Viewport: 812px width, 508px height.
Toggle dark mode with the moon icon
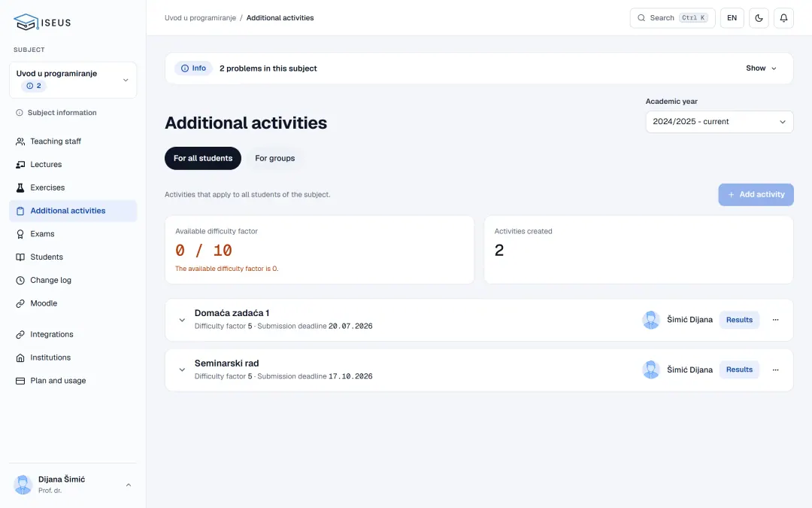point(759,18)
